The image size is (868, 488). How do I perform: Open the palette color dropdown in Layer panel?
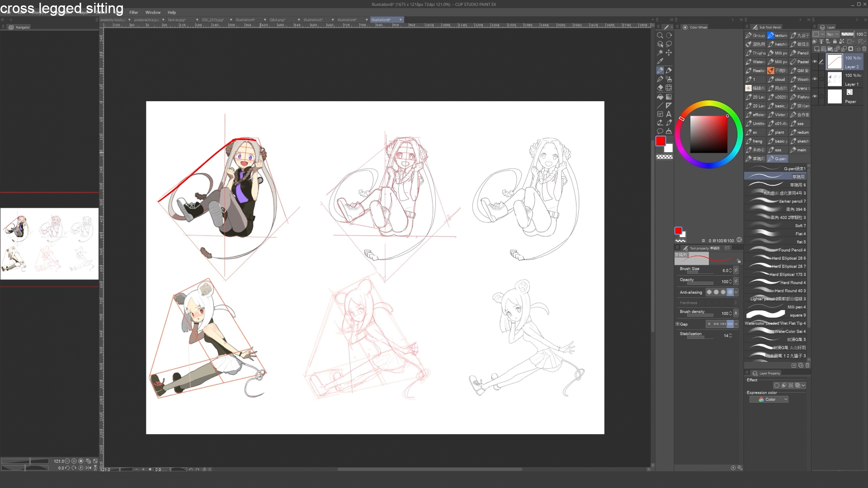(x=819, y=34)
